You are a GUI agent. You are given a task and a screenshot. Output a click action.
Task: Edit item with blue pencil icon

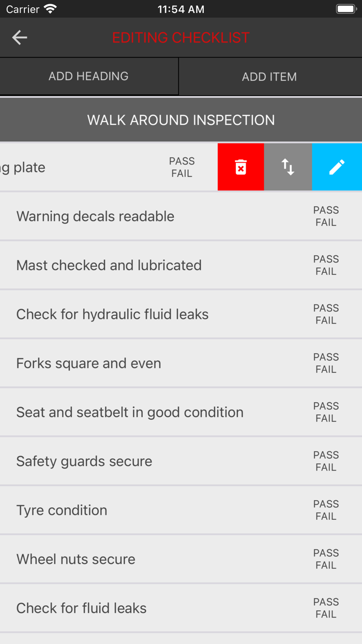[337, 167]
